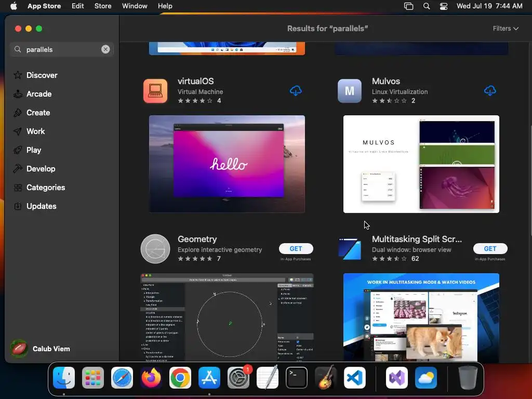The width and height of the screenshot is (532, 399).
Task: Get the Geometry app
Action: [296, 249]
